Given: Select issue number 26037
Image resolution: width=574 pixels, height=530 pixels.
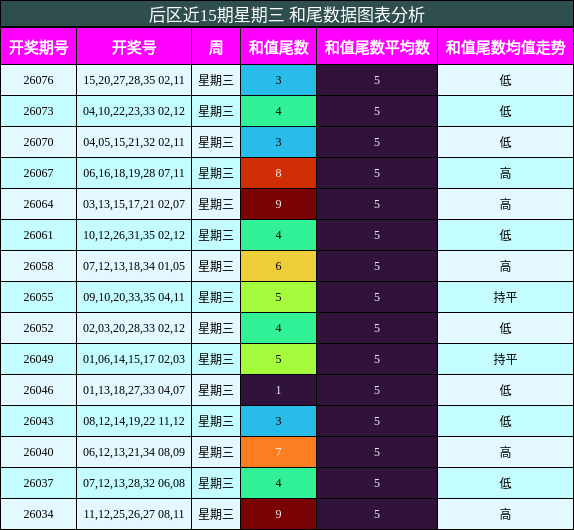Looking at the screenshot, I should click(38, 483).
